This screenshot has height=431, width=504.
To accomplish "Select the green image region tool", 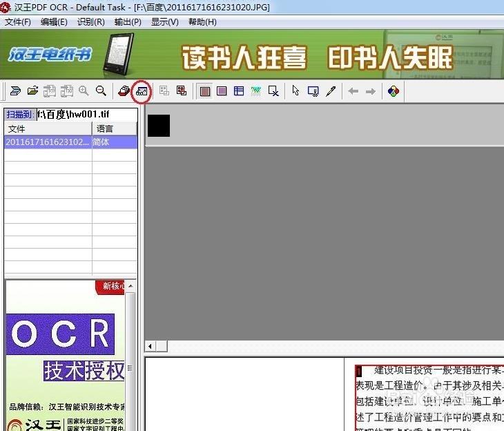I will pos(256,91).
